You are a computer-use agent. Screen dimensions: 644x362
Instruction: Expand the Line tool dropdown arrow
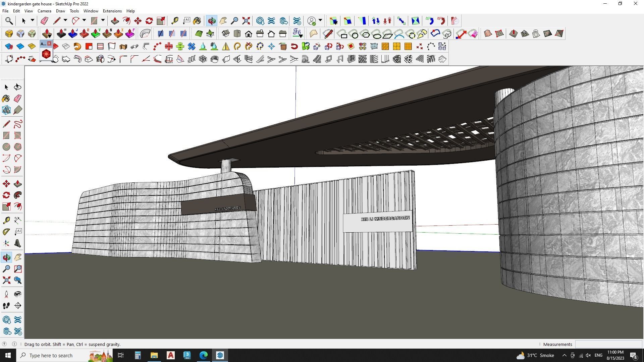click(65, 21)
